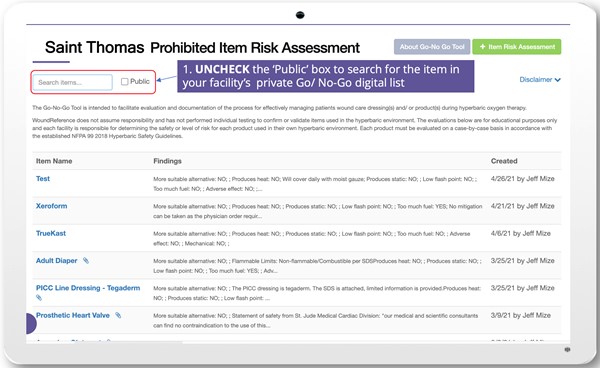
Task: Click the Created column header
Action: [x=504, y=161]
